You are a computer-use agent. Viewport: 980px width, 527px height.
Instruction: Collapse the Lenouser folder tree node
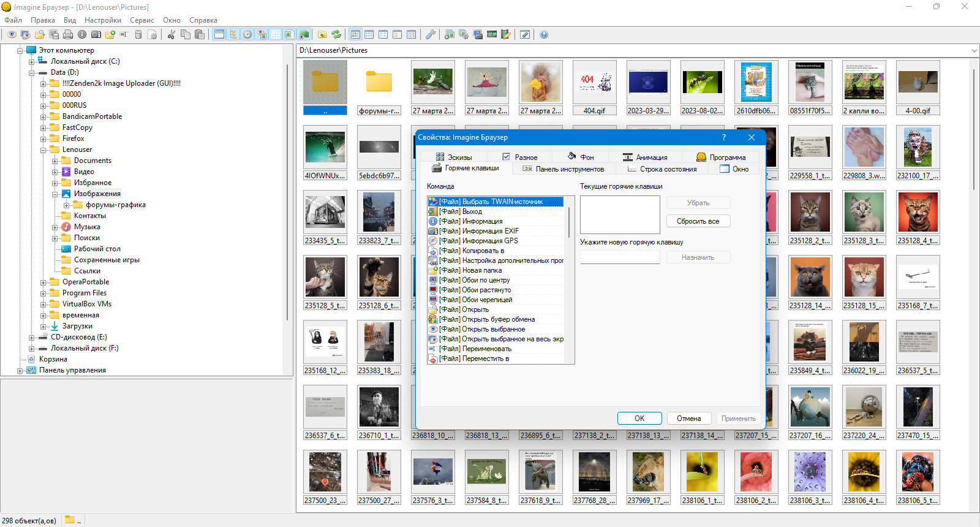(43, 150)
